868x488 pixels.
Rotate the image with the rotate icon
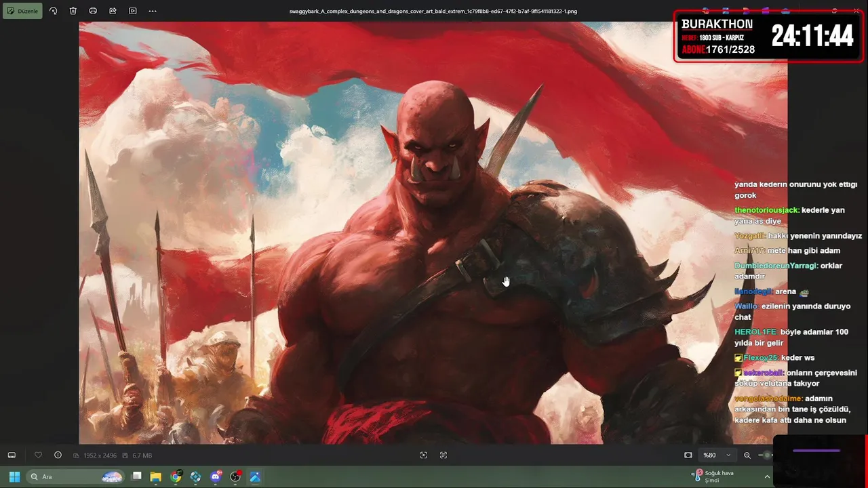tap(54, 11)
